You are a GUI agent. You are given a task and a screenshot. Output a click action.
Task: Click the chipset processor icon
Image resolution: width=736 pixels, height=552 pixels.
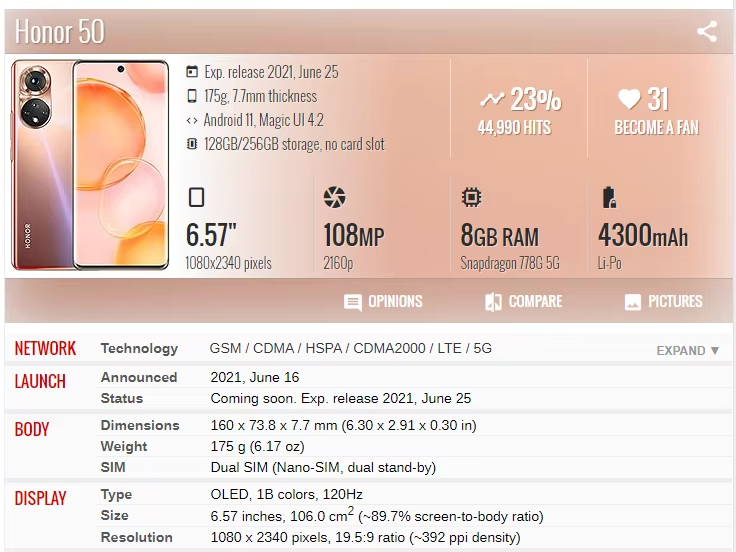click(471, 197)
